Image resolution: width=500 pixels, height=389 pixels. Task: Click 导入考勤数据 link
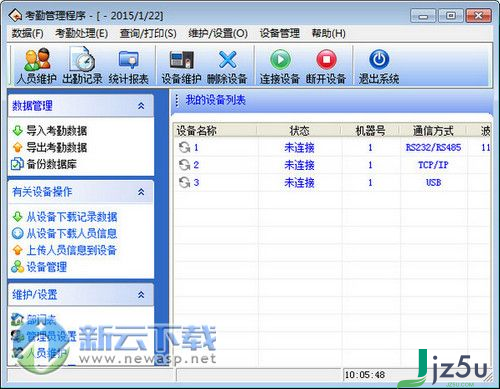[x=57, y=131]
